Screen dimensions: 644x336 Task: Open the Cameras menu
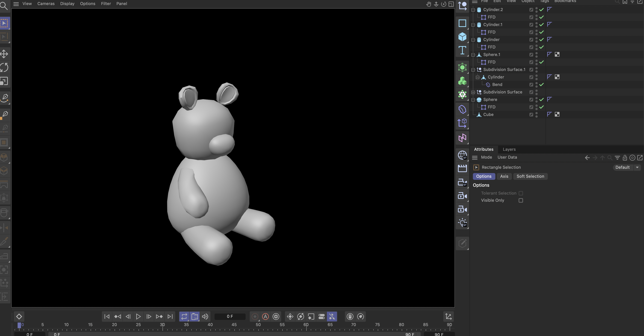point(46,4)
